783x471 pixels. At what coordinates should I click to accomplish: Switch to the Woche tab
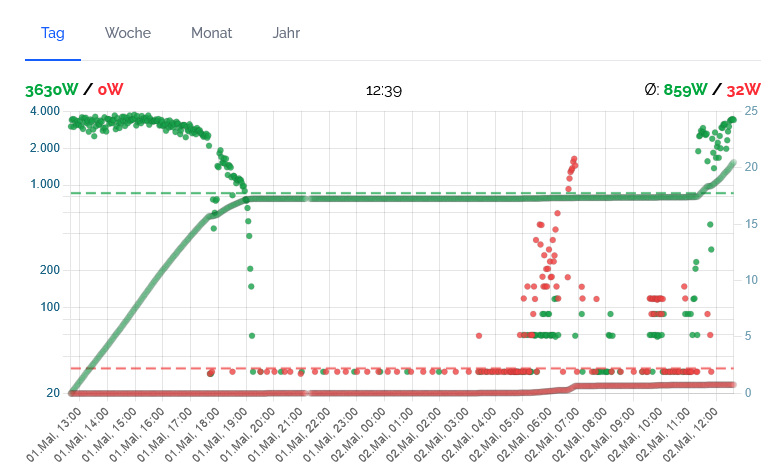click(128, 33)
